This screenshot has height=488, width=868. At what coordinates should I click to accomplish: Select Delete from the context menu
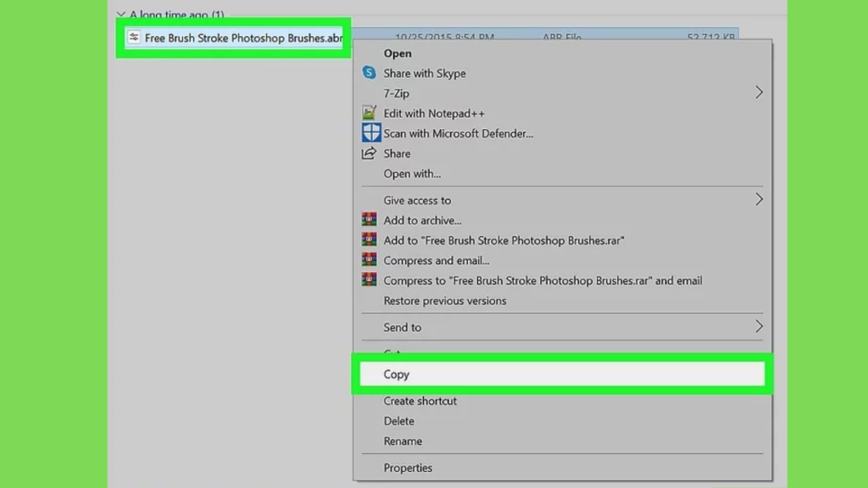(x=398, y=421)
